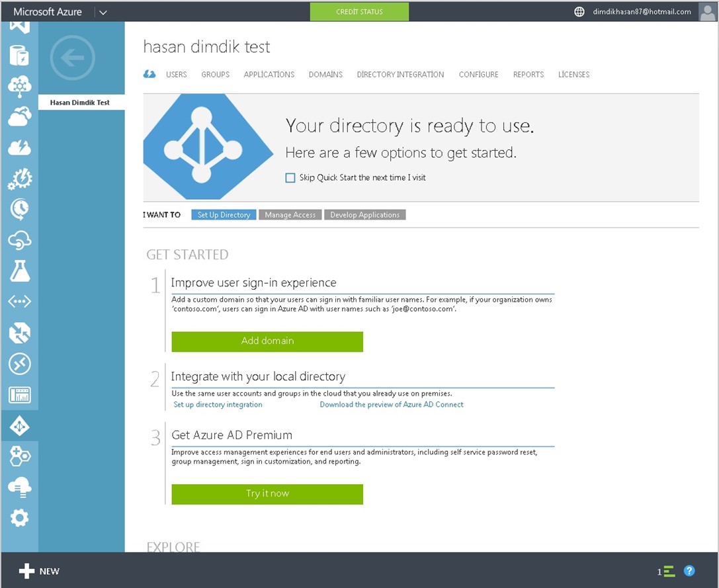The height and width of the screenshot is (588, 719).
Task: Click the Active Directory diamond banner graphic
Action: (x=208, y=147)
